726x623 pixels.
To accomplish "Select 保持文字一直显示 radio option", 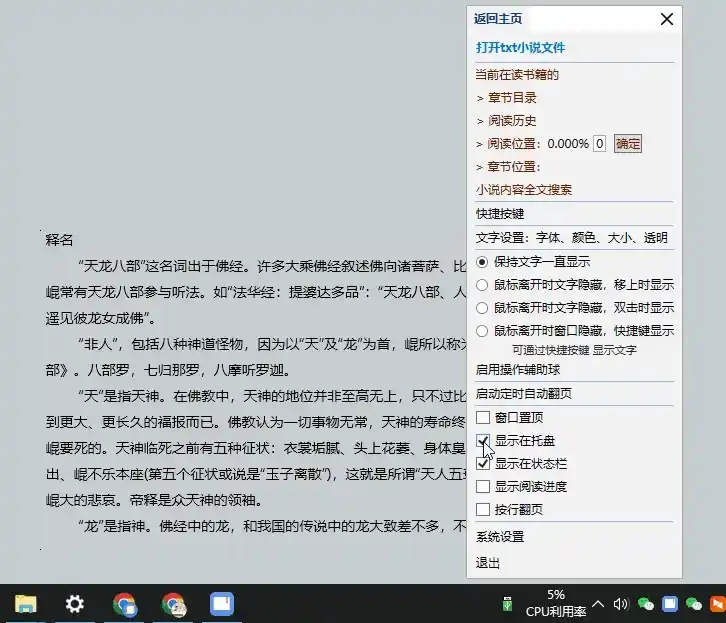I will coord(484,262).
